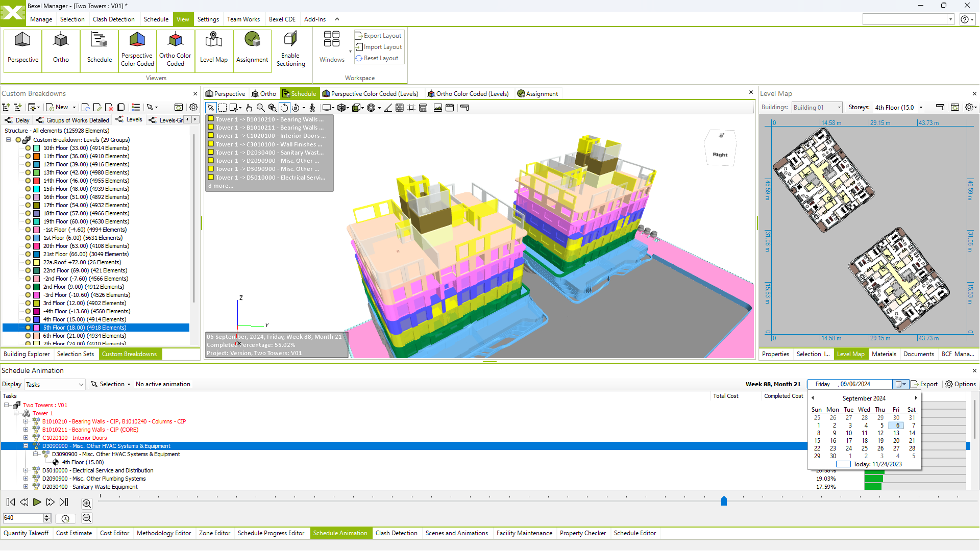Select date 13 in the September calendar
This screenshot has height=551, width=980.
[x=896, y=433]
